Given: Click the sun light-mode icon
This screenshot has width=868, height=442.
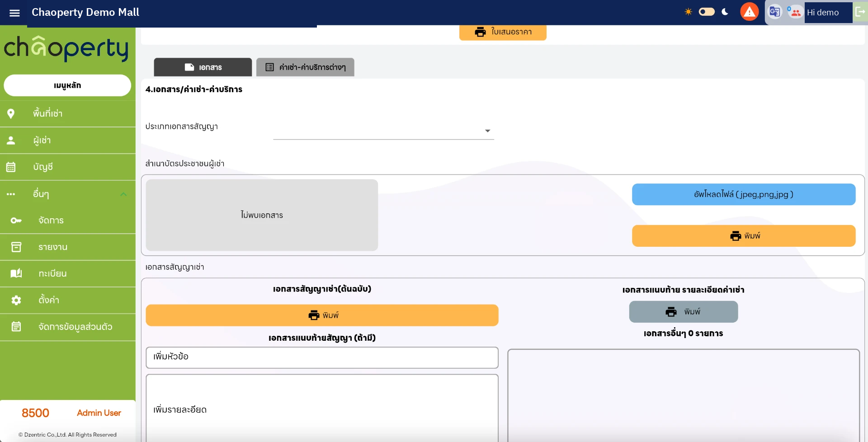Looking at the screenshot, I should pyautogui.click(x=689, y=12).
